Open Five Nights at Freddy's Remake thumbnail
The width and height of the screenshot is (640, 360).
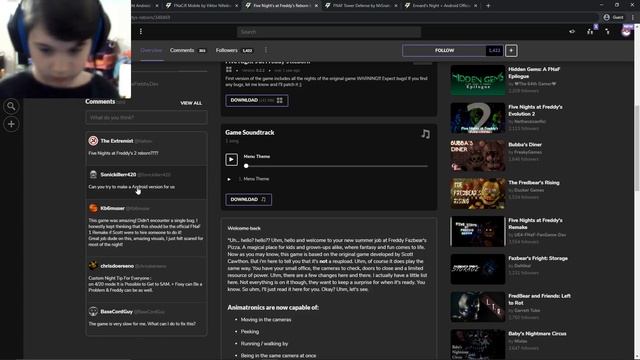pos(478,231)
